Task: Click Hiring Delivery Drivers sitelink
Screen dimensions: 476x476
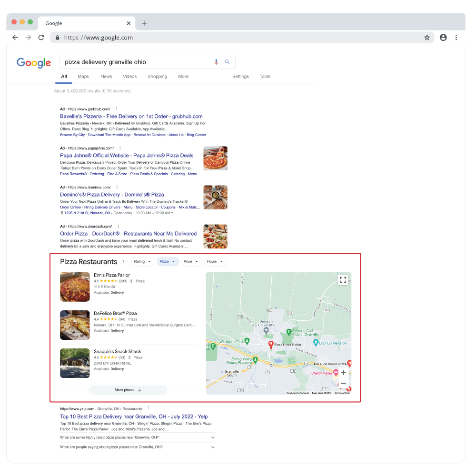Action: click(x=102, y=208)
